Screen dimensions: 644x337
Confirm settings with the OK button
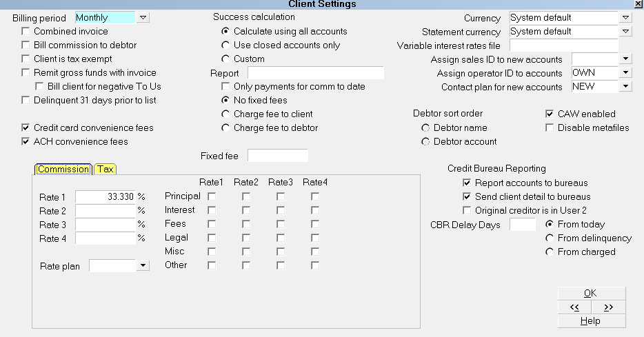tap(592, 293)
